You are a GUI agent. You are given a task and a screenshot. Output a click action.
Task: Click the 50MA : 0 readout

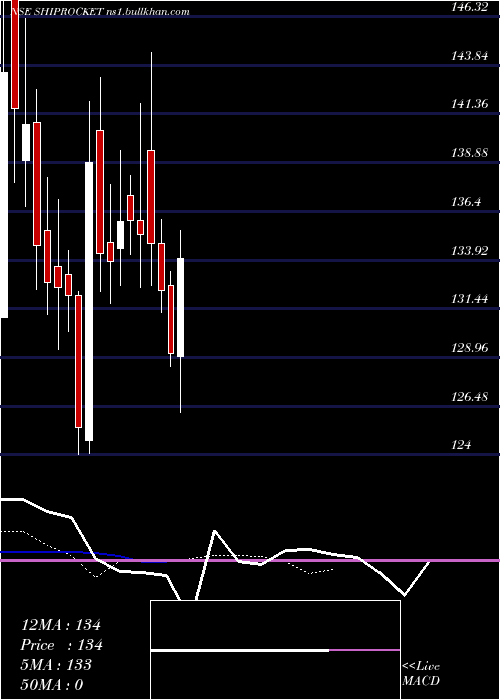coord(52,685)
